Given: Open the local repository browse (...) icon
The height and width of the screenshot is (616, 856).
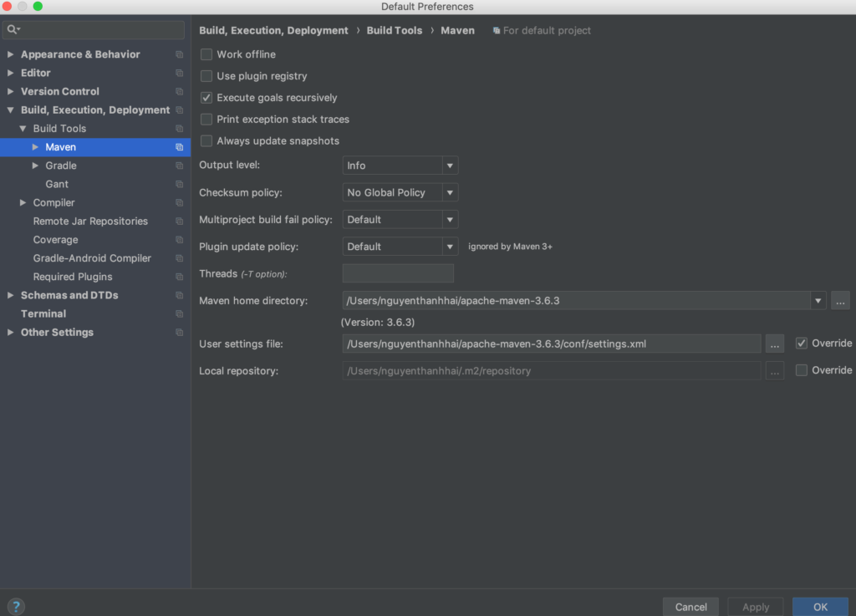Looking at the screenshot, I should point(774,369).
